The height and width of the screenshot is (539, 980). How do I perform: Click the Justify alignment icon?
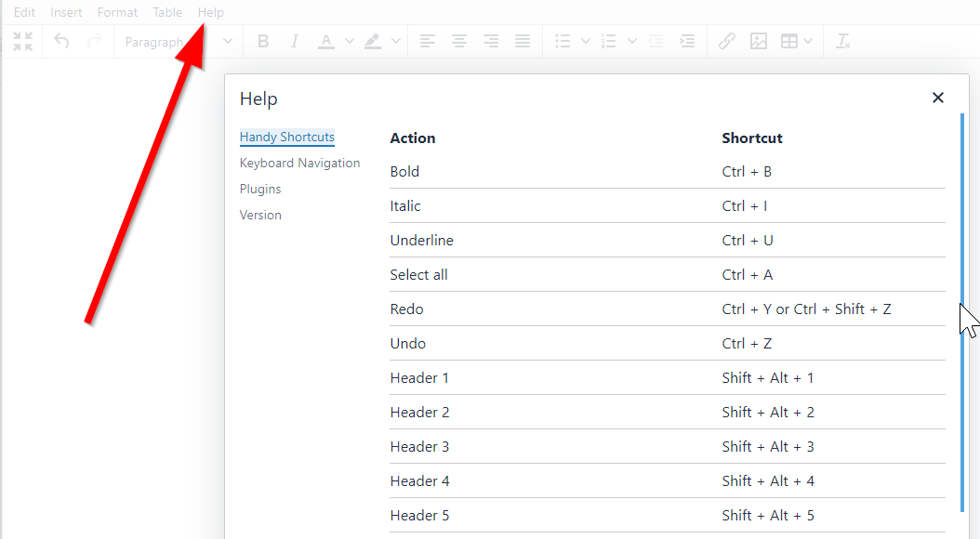click(x=523, y=41)
